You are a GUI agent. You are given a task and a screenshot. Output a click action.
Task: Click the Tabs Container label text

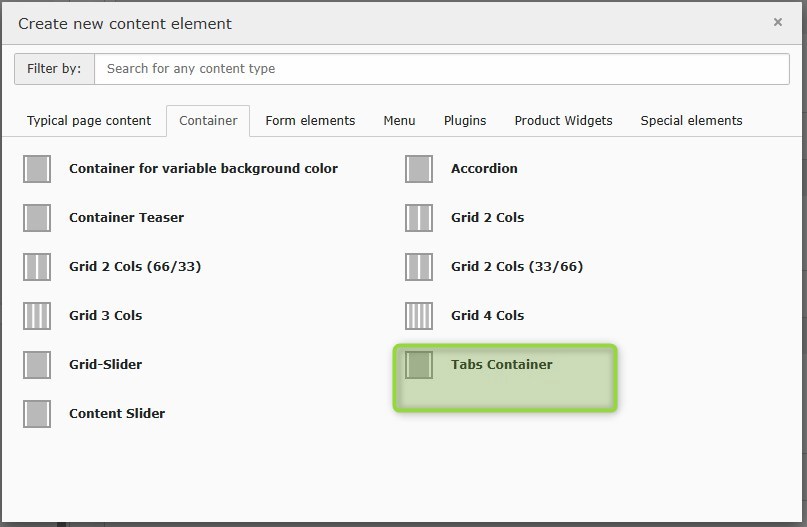[x=501, y=365]
